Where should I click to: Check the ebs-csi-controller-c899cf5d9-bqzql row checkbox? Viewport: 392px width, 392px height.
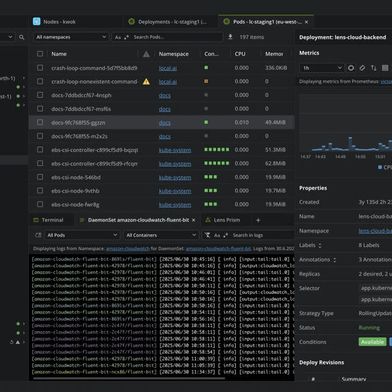click(x=40, y=150)
